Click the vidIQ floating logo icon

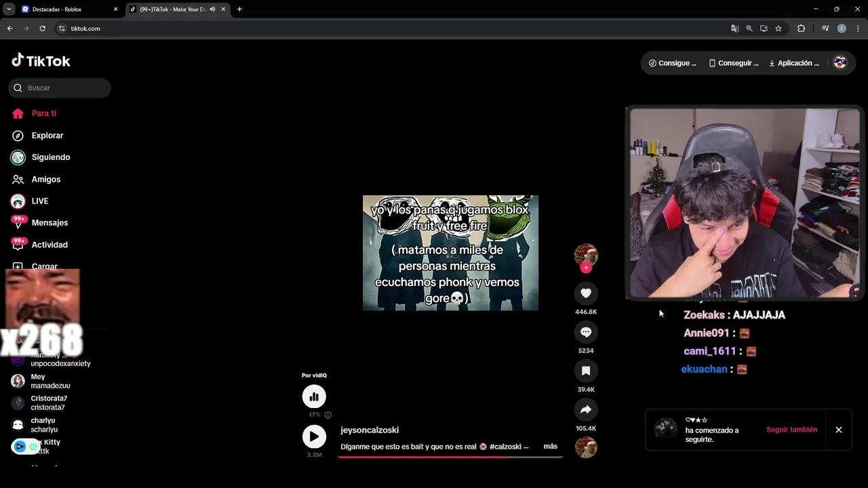pyautogui.click(x=20, y=446)
